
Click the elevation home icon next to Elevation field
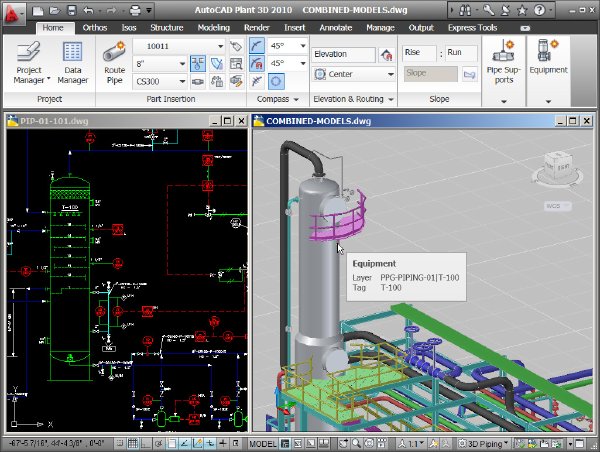pos(386,55)
